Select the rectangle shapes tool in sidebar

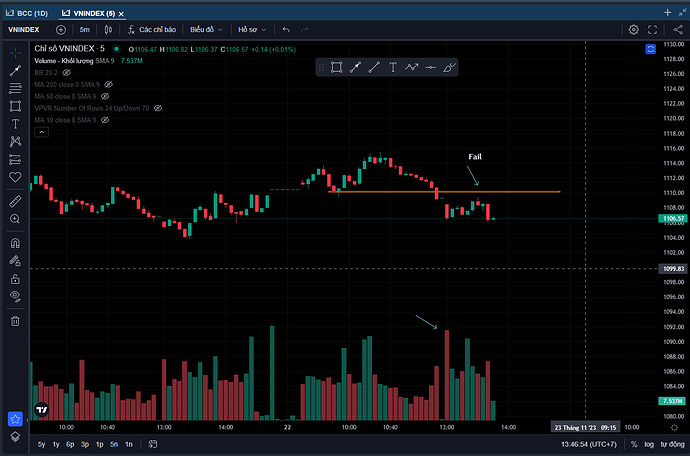(x=15, y=106)
